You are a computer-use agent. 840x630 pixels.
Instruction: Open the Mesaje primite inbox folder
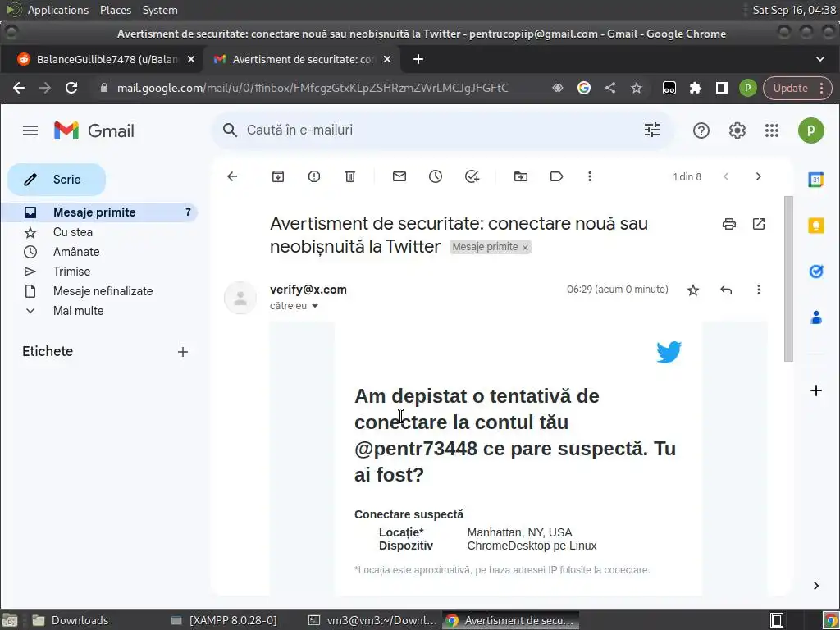99,212
